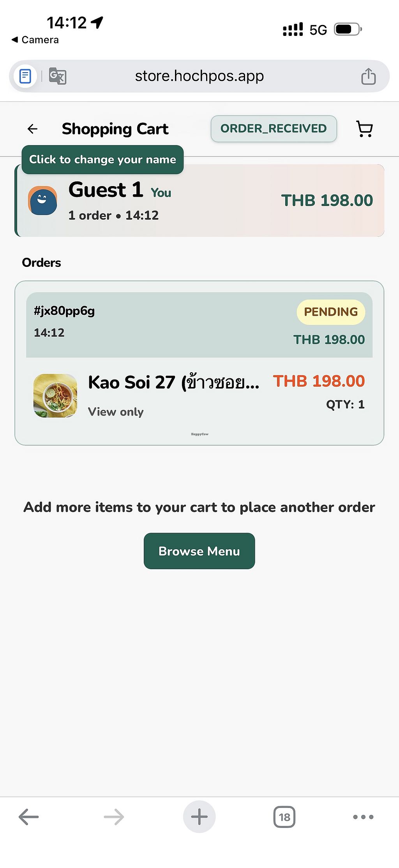Tap the Kao Soi 27 dish thumbnail
The height and width of the screenshot is (868, 399).
point(55,396)
